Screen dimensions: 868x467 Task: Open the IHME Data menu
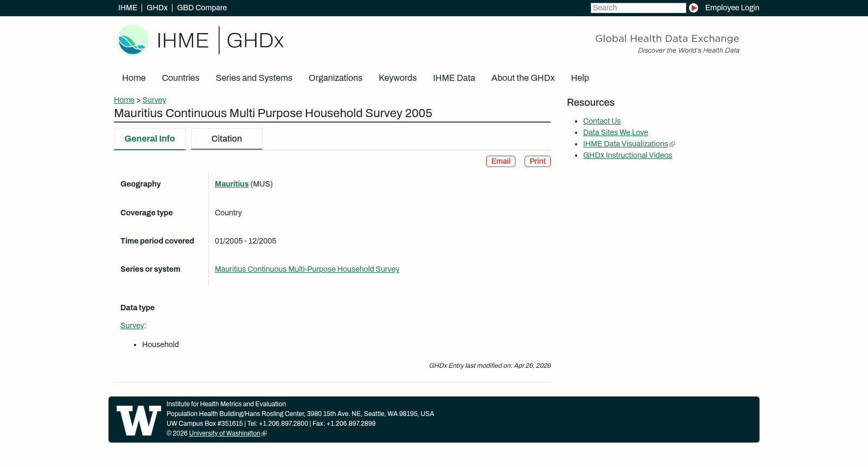[x=454, y=78]
